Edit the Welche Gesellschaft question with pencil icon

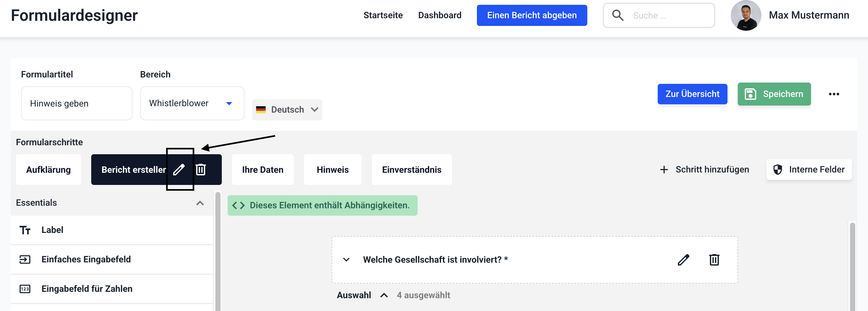click(x=683, y=259)
